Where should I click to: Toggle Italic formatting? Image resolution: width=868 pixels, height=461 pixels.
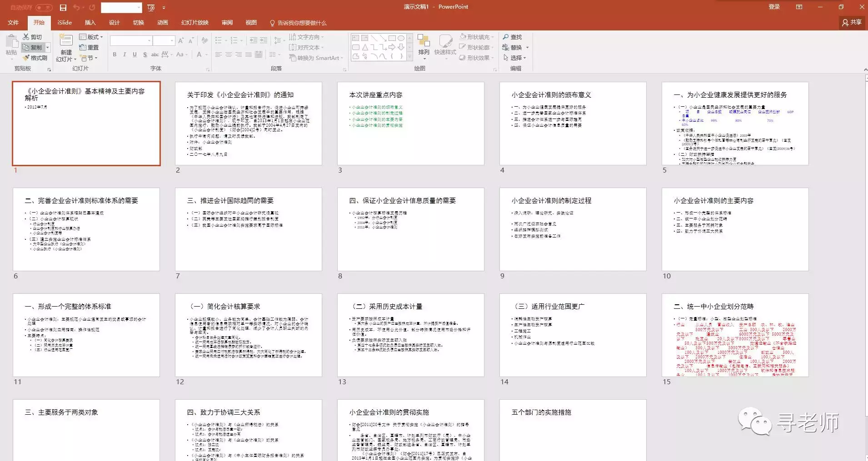click(x=125, y=55)
